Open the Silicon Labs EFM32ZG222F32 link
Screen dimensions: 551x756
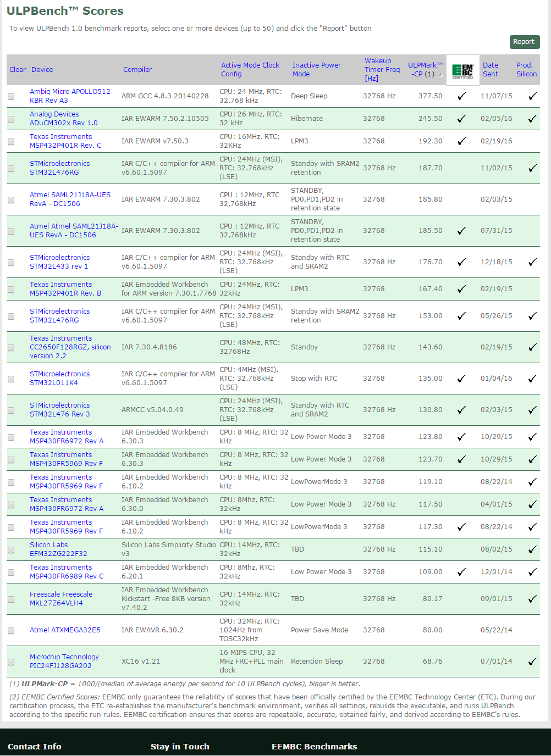point(58,549)
